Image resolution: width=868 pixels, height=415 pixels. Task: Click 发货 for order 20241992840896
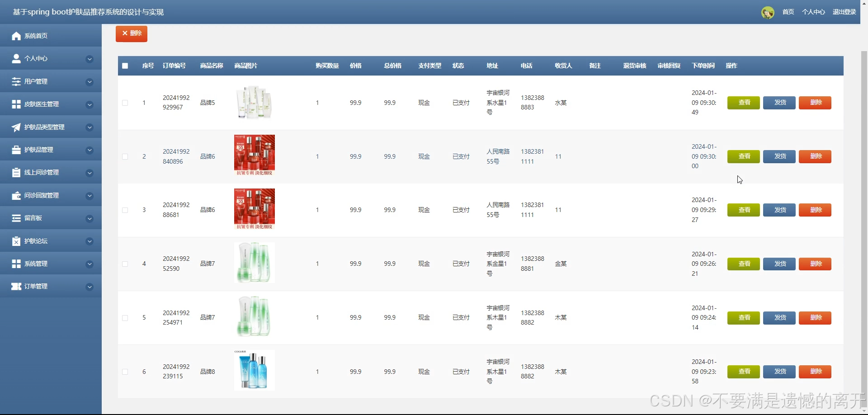(779, 156)
